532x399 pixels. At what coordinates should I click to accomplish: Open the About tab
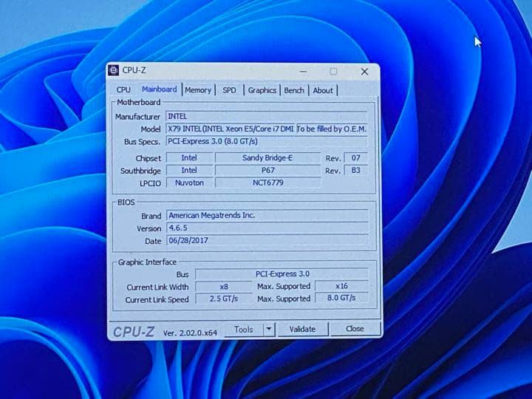[x=323, y=90]
